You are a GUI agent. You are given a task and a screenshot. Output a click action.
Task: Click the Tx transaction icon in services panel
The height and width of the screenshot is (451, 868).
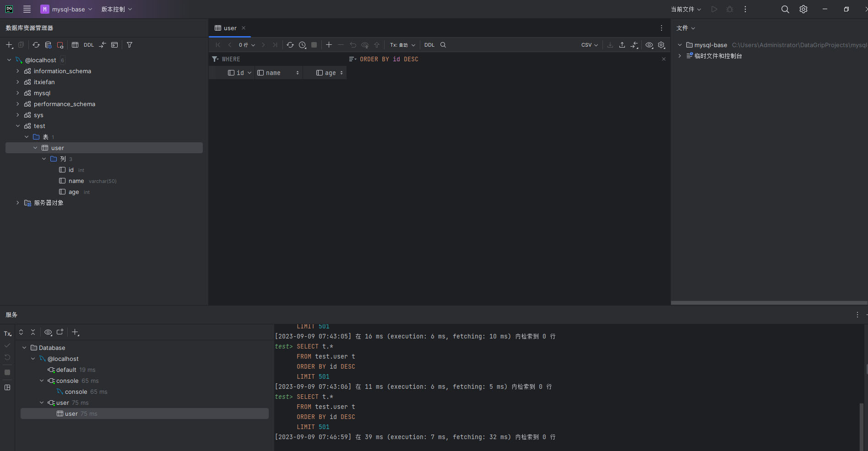pyautogui.click(x=7, y=334)
